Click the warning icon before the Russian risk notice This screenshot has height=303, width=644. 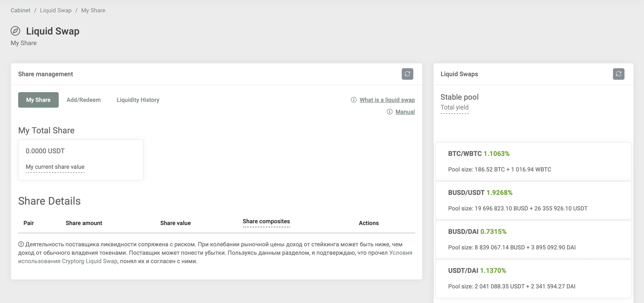(21, 244)
